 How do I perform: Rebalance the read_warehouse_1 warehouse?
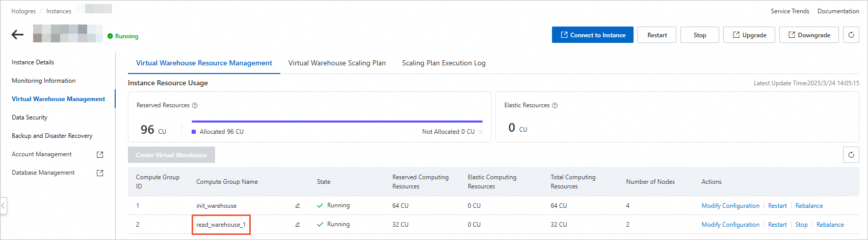coord(830,225)
